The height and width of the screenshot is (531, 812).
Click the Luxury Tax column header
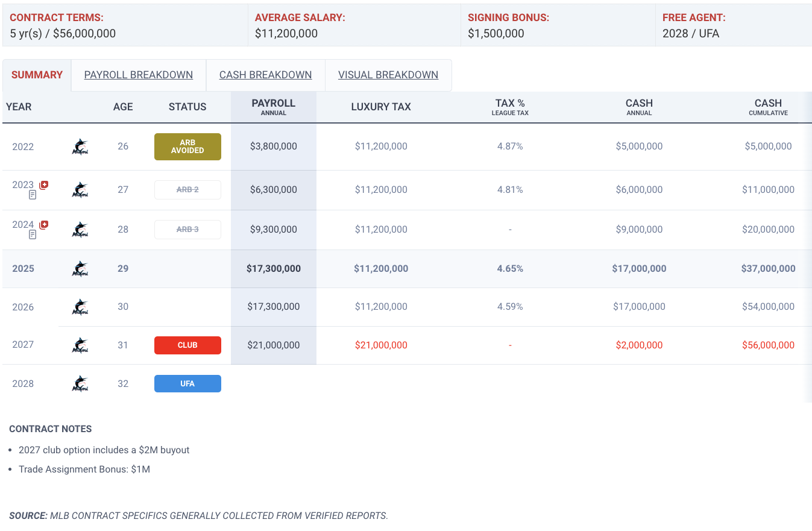(381, 107)
